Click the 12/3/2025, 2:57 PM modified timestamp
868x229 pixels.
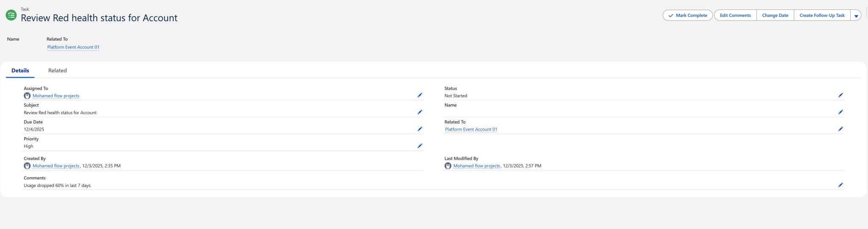click(x=522, y=166)
